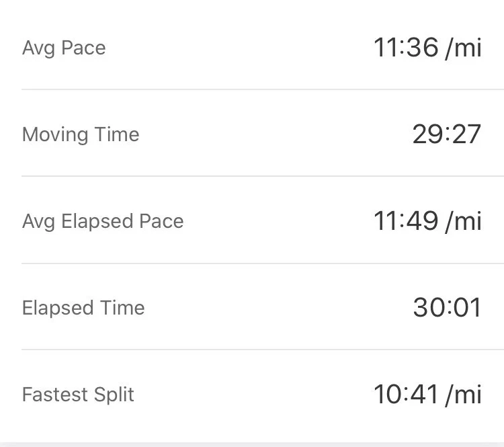
Task: Click the /mi unit beside 11:36
Action: pos(464,48)
